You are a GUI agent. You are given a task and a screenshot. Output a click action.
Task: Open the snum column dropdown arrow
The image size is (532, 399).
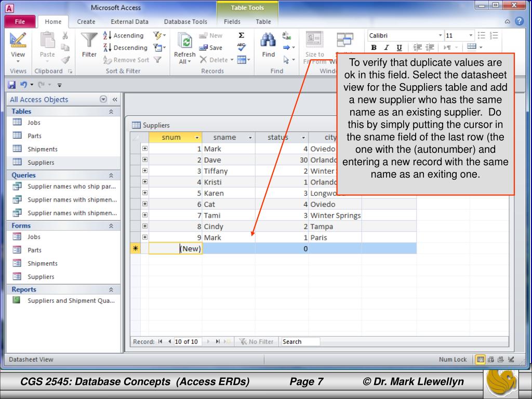197,137
